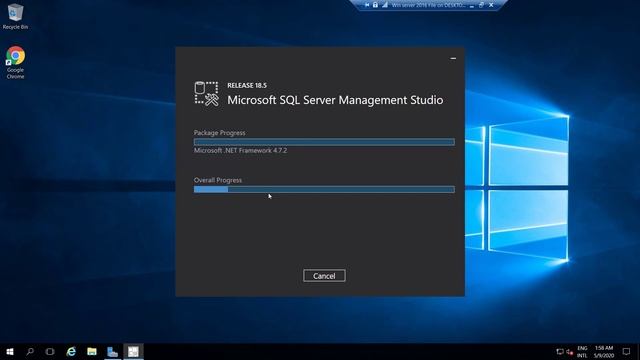Image resolution: width=640 pixels, height=360 pixels.
Task: Open Task View from taskbar
Action: (x=50, y=351)
